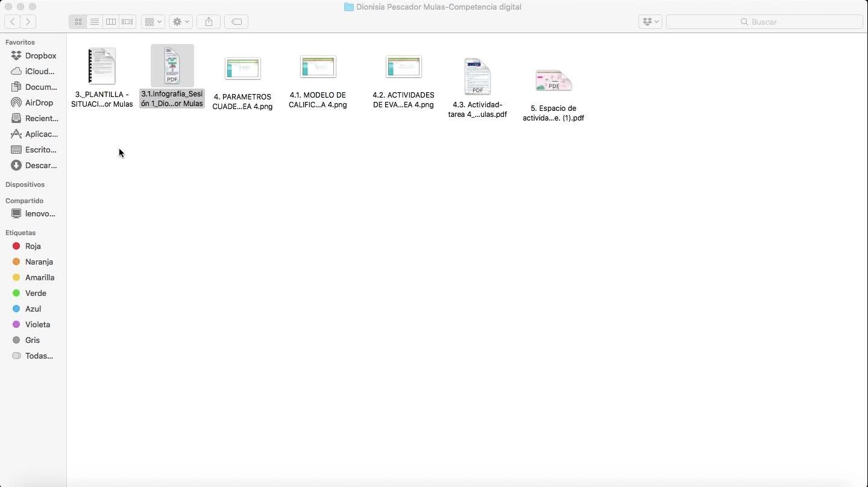This screenshot has height=487, width=868.
Task: Go back to the previous folder
Action: point(12,22)
